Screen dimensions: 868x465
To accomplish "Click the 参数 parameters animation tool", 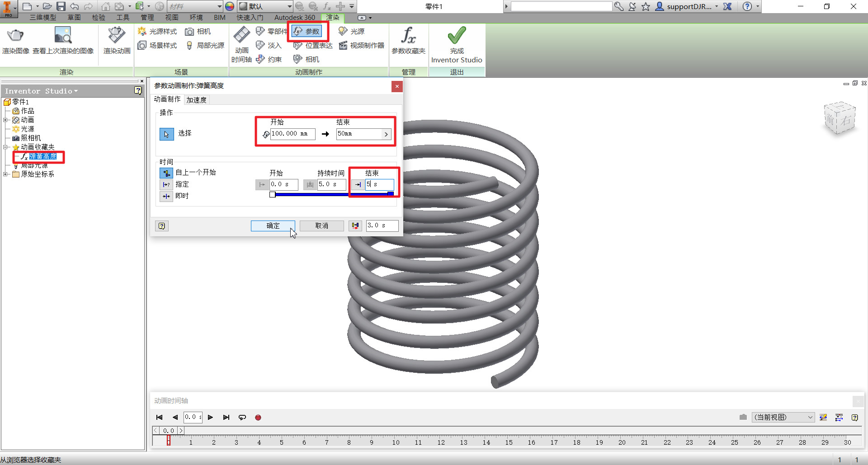I will click(x=307, y=31).
